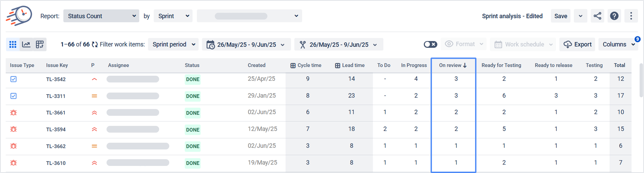Open the calendar date range 26/May/25 dropdown
The width and height of the screenshot is (644, 173).
coord(246,44)
